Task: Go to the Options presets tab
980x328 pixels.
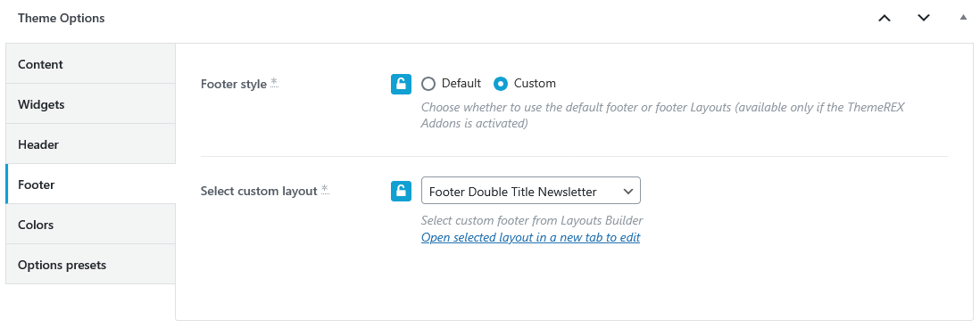Action: [91, 265]
